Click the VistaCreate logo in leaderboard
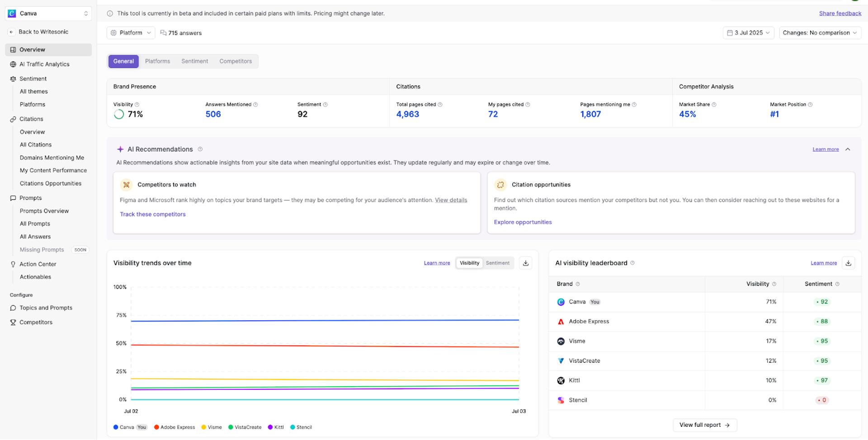Screen dimensions: 868x440 (561, 361)
